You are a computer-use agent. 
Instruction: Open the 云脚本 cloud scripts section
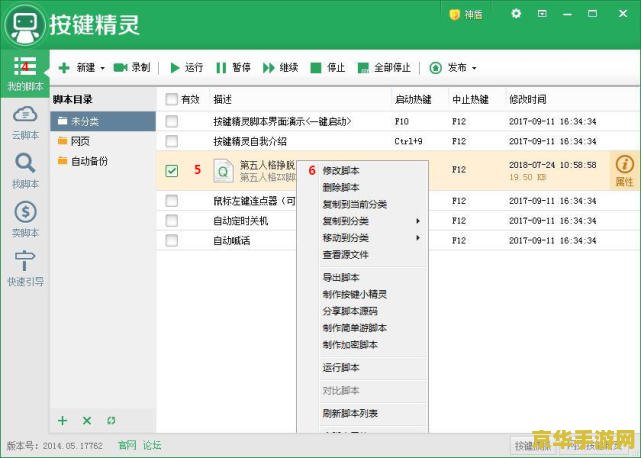tap(25, 123)
